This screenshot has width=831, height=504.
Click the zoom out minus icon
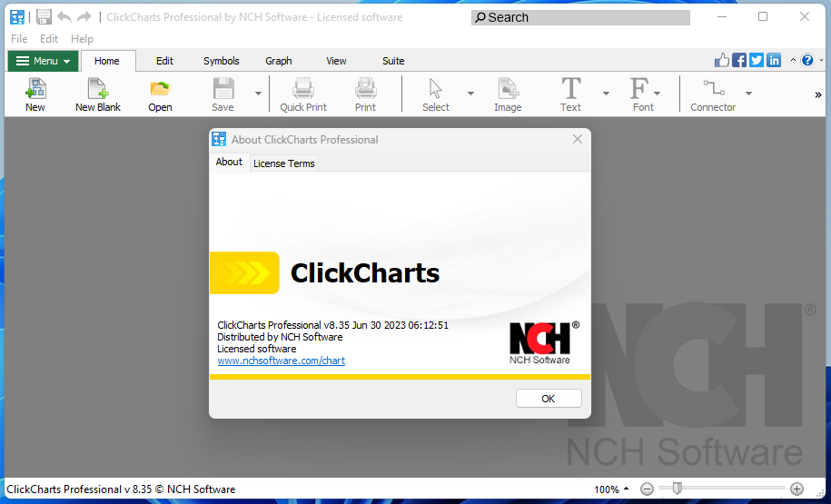pyautogui.click(x=647, y=489)
